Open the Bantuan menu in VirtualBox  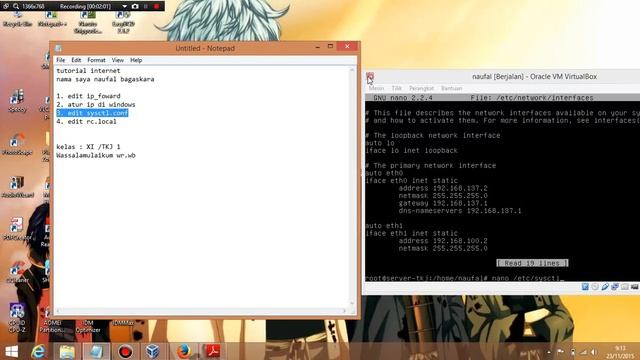(x=451, y=88)
